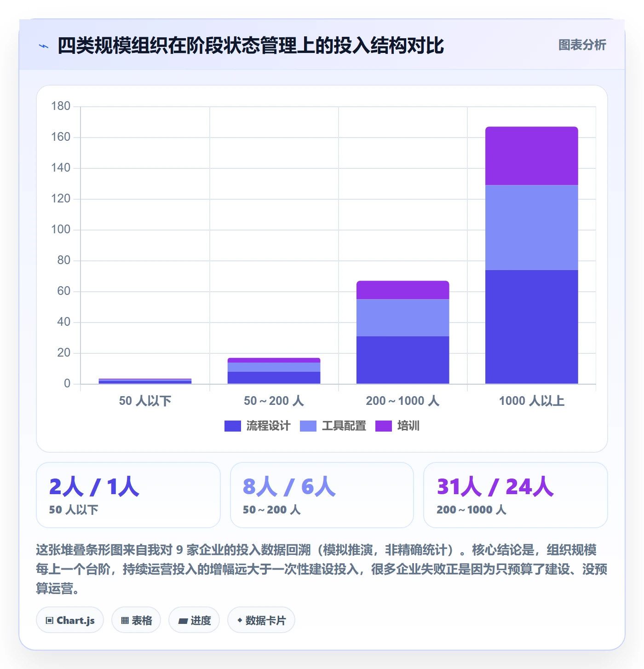The height and width of the screenshot is (669, 644).
Task: Click the chart title 四类规模组织在阶段状态管理上的投入结构对比
Action: click(251, 46)
